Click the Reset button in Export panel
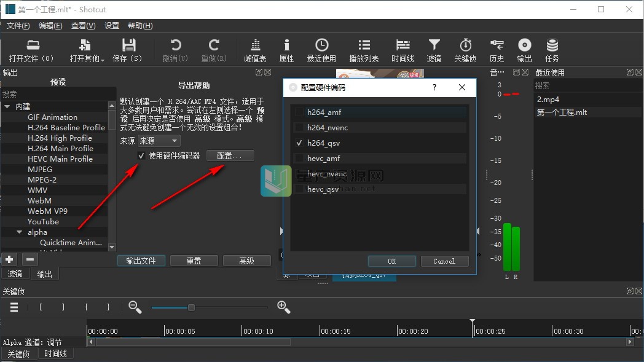This screenshot has width=644, height=362. 194,261
